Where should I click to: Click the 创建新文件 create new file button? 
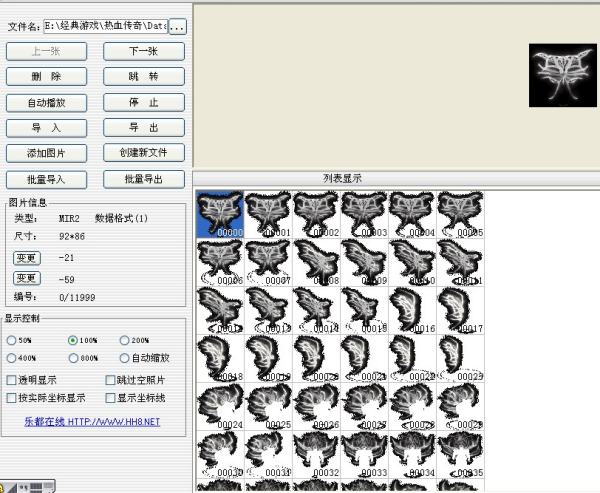[144, 153]
